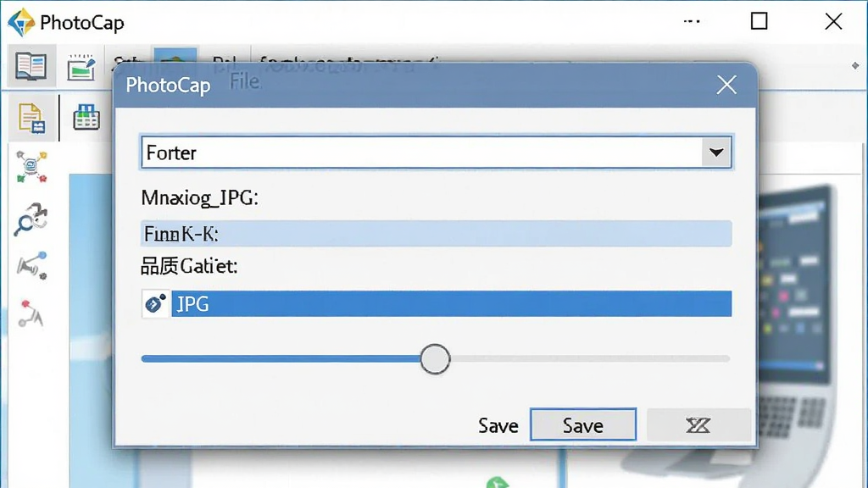
Task: Click the unfilled right portion of slider track
Action: [x=590, y=359]
